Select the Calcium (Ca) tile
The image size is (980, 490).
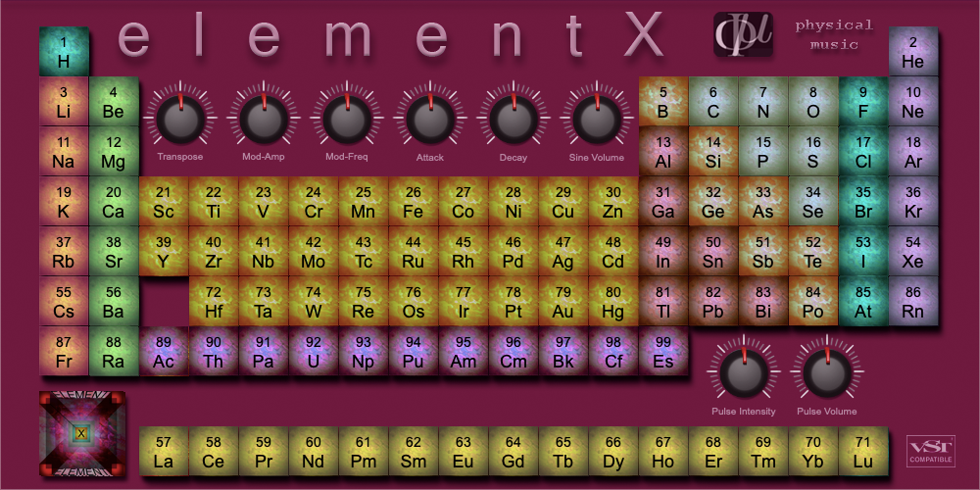tap(114, 201)
